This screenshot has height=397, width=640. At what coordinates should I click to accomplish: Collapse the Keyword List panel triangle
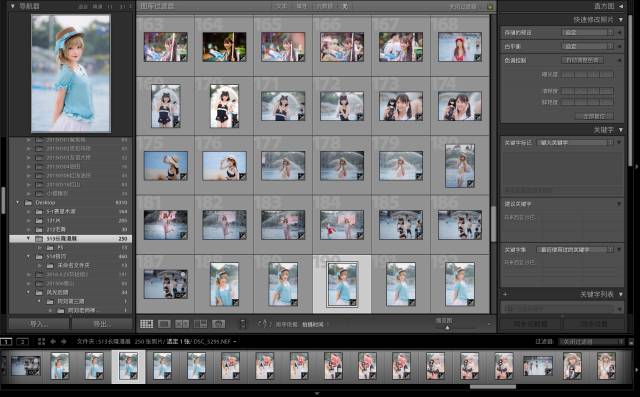[621, 294]
